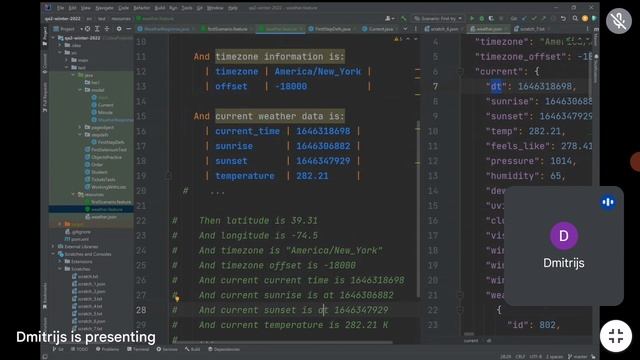Collapse the model package folder
This screenshot has height=360, width=640.
coord(80,90)
